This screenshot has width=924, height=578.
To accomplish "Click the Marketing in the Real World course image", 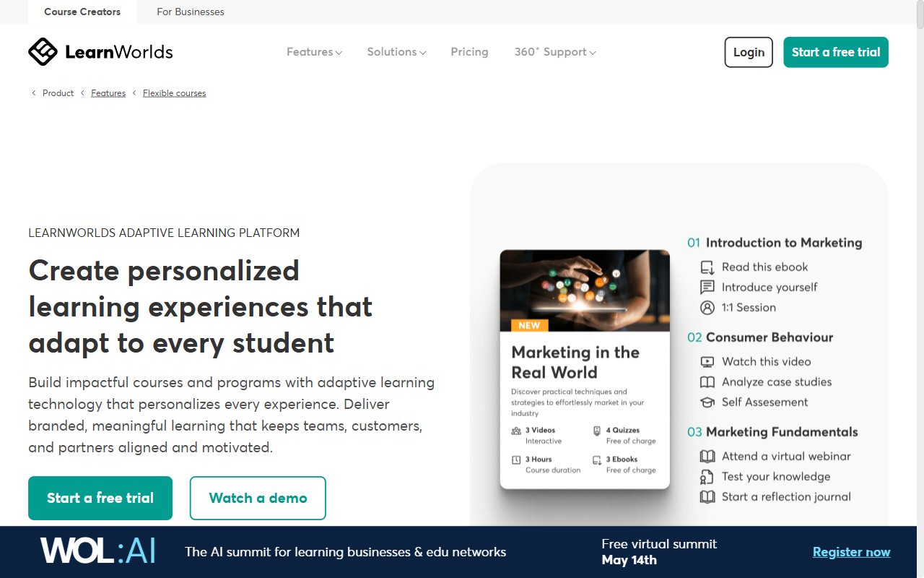I will point(585,291).
